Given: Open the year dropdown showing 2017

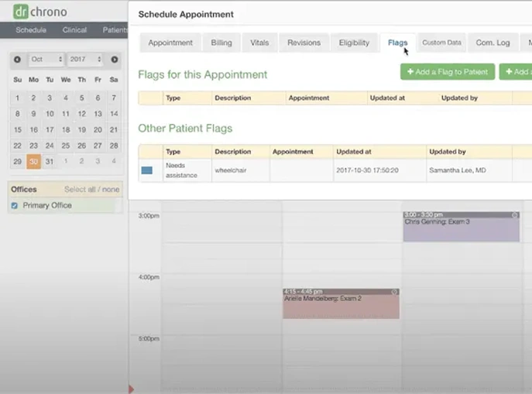Looking at the screenshot, I should pyautogui.click(x=85, y=60).
